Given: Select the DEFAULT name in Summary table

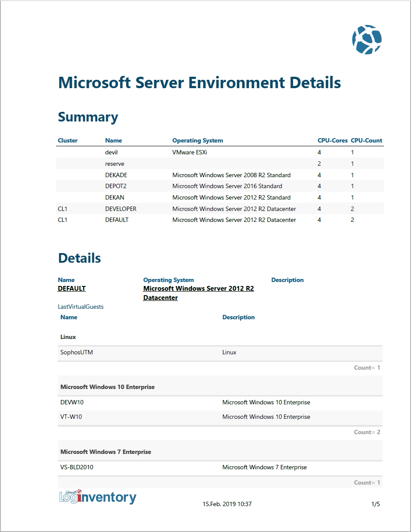Looking at the screenshot, I should (x=117, y=220).
